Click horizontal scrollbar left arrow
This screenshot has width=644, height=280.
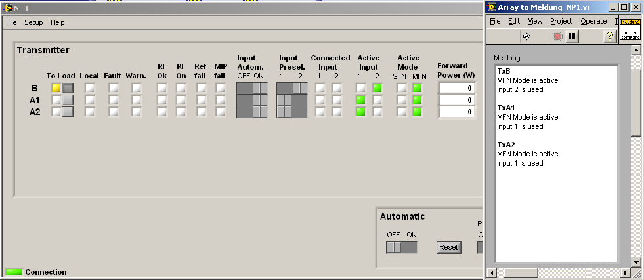tap(492, 272)
